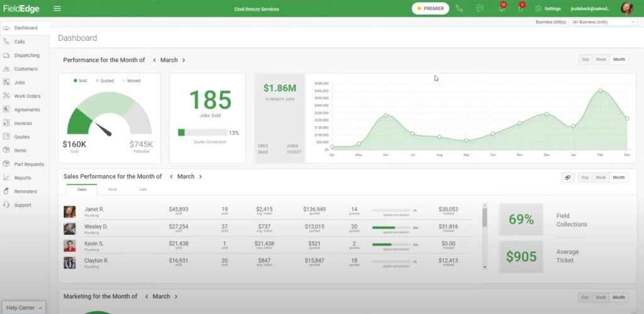
Task: Click the Jobs sidebar icon
Action: pos(6,82)
